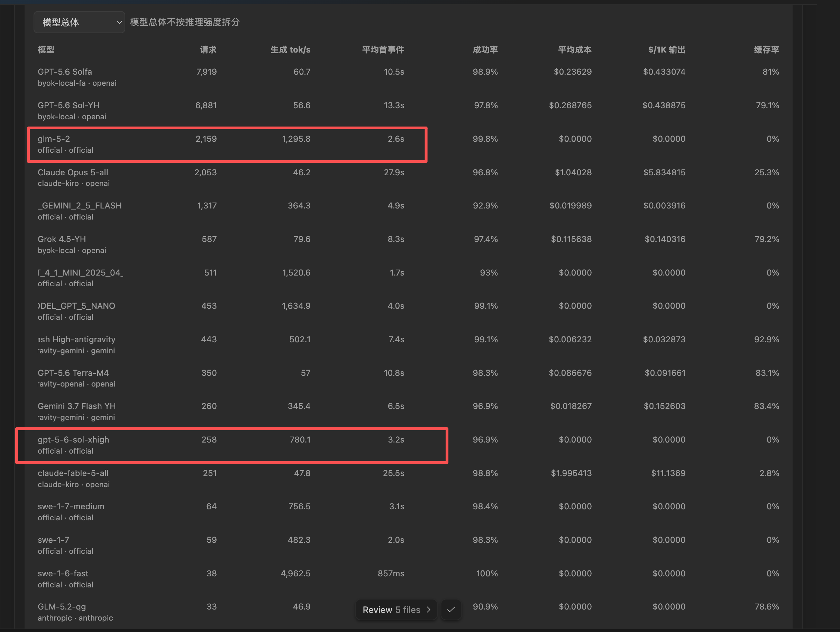This screenshot has width=840, height=632.
Task: Click the 7,919 request count
Action: (207, 72)
